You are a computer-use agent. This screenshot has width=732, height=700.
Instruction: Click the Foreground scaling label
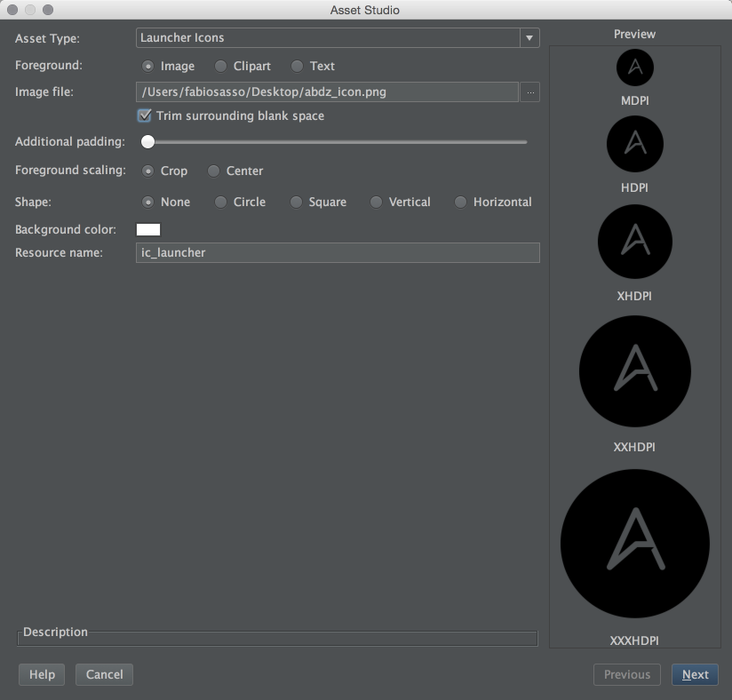(x=70, y=171)
